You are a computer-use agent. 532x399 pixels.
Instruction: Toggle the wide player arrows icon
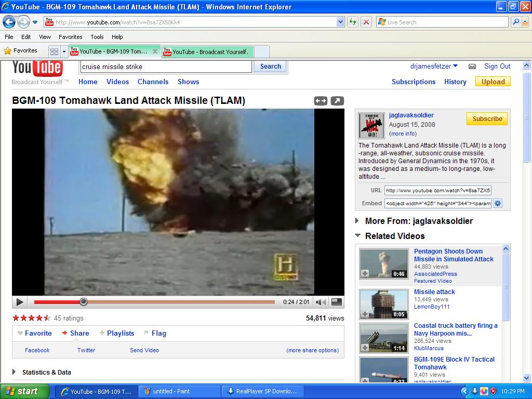(321, 101)
